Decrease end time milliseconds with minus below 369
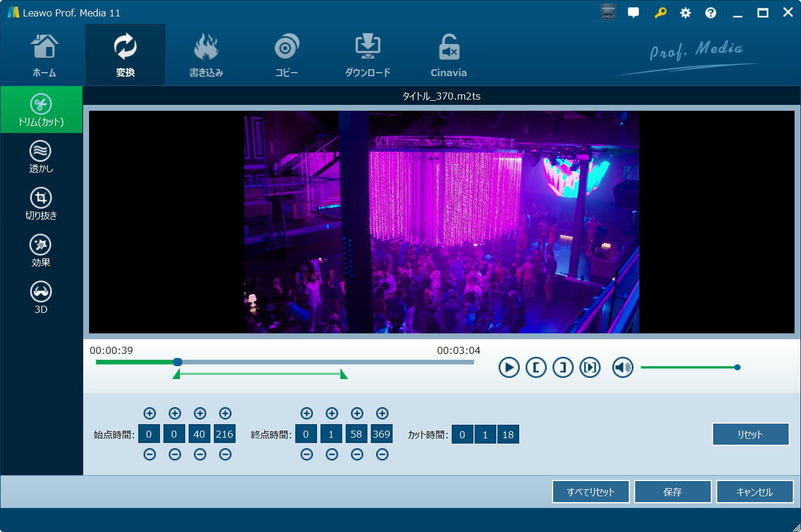 click(382, 455)
